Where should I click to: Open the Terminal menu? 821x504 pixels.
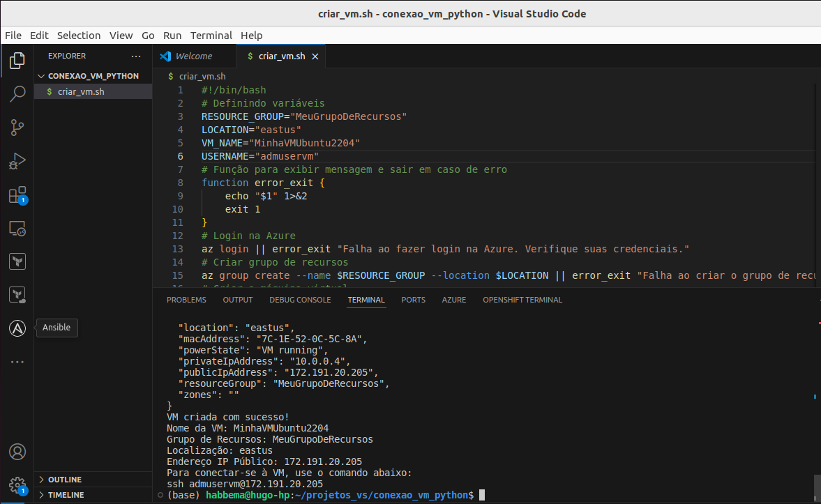click(x=211, y=36)
